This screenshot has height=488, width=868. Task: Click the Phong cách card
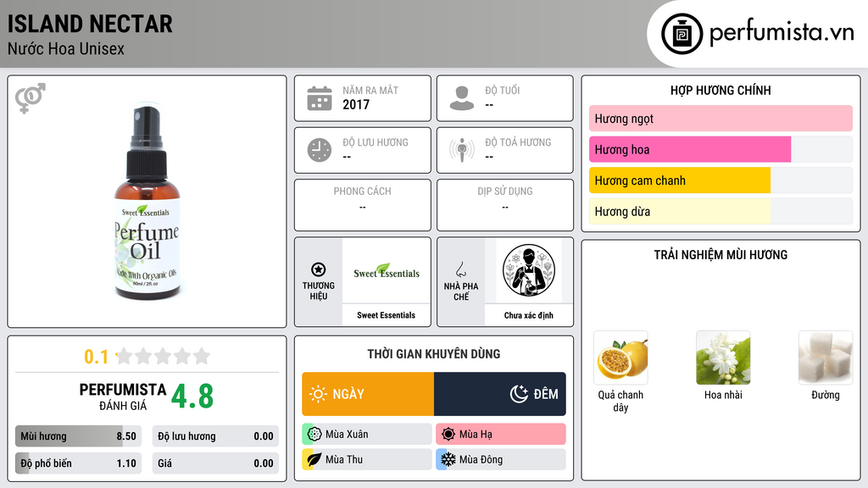(363, 205)
